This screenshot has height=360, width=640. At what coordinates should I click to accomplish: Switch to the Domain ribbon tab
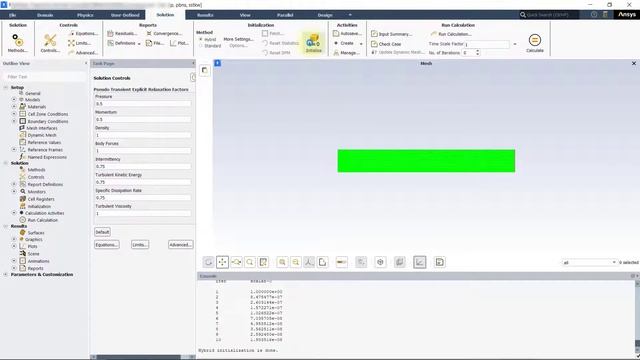[45, 15]
